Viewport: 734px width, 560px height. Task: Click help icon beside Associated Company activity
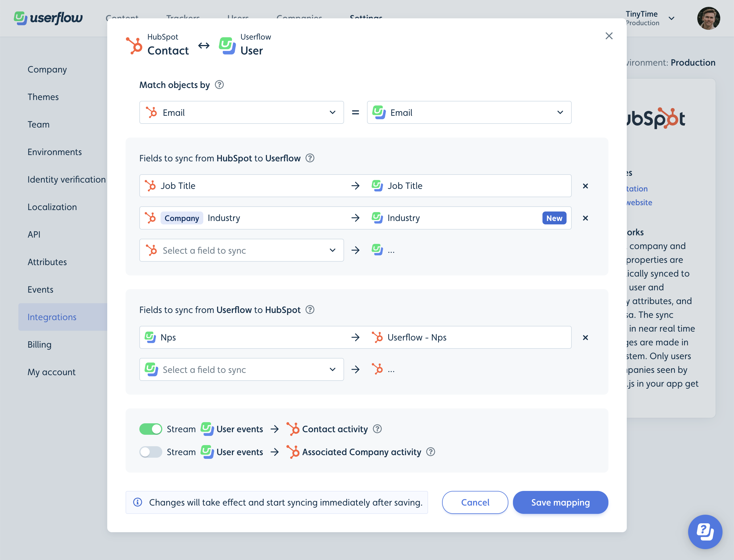[x=431, y=452]
